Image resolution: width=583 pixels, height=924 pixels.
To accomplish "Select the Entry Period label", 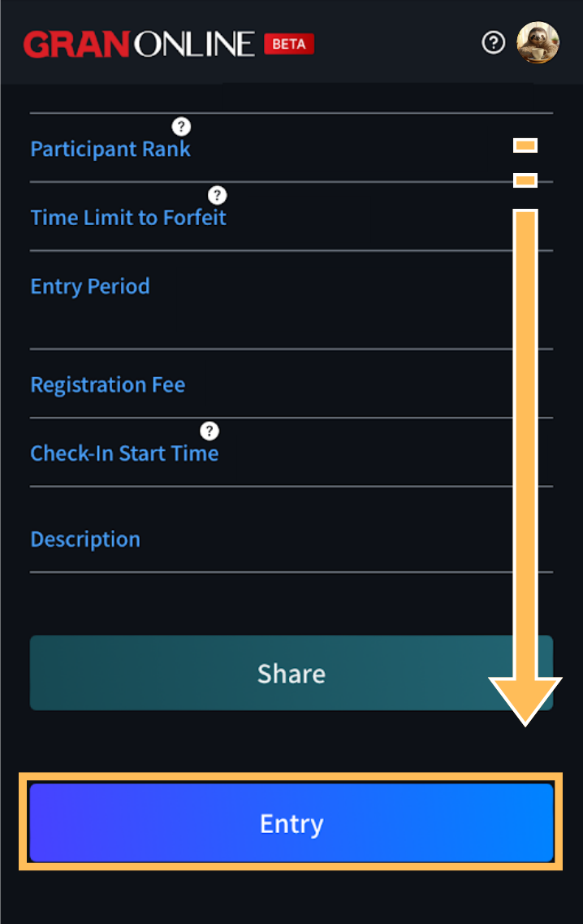I will click(x=90, y=286).
